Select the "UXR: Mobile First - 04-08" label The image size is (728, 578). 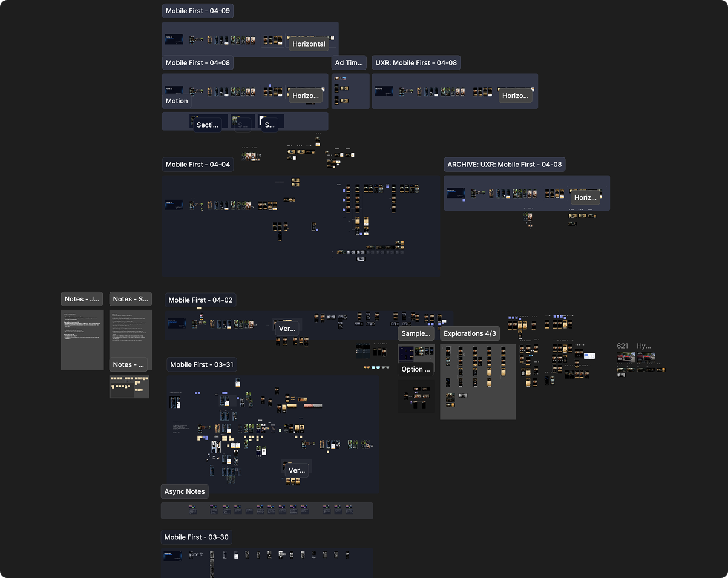pyautogui.click(x=416, y=62)
